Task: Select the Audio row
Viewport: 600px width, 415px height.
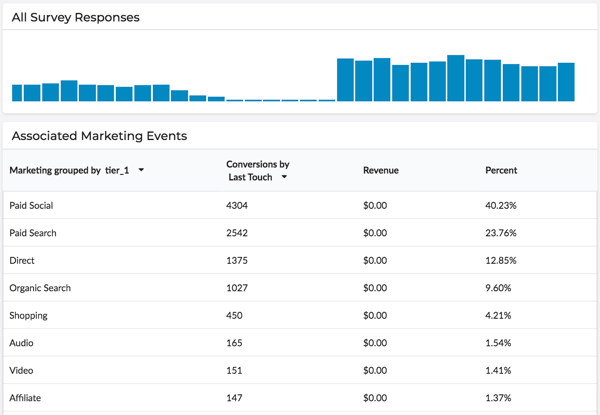Action: [x=300, y=343]
